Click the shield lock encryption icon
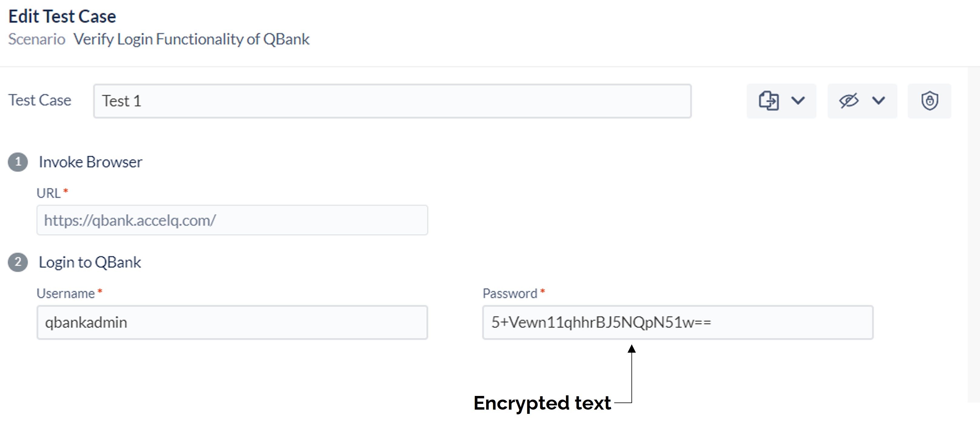This screenshot has width=980, height=426. pos(929,101)
